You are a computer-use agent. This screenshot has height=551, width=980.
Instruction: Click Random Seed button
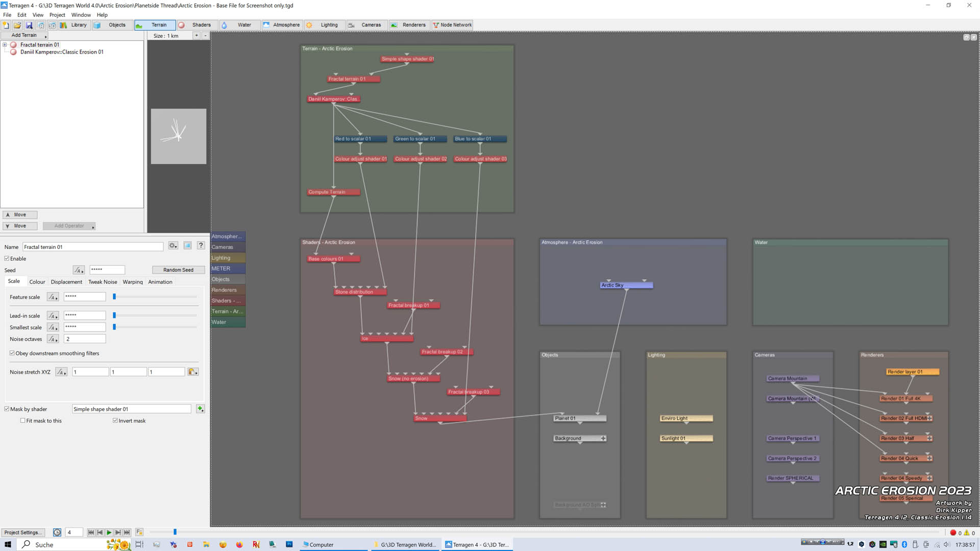point(178,270)
